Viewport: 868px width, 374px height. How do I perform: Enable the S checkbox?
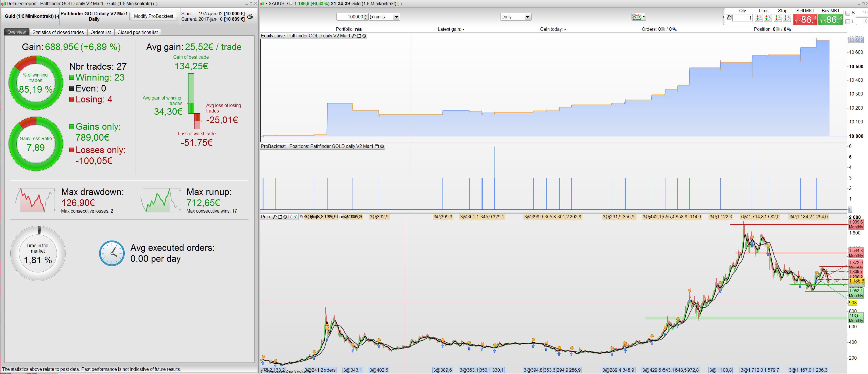click(848, 13)
